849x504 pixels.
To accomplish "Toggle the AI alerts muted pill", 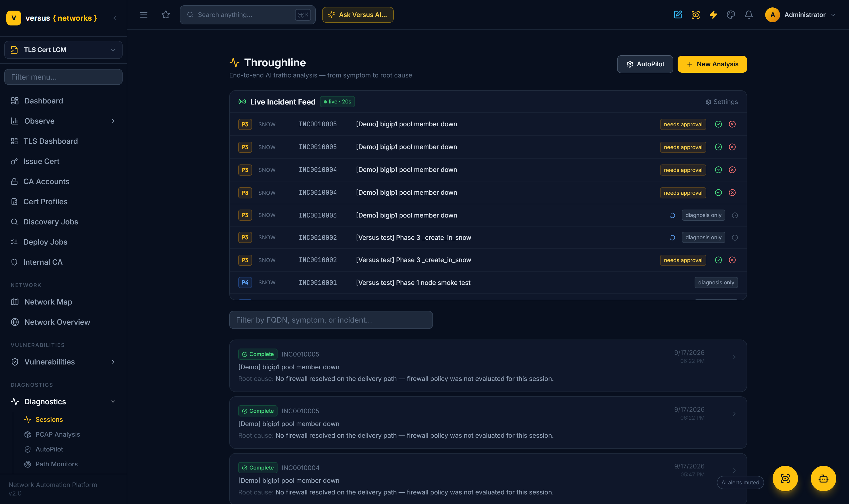I will 740,482.
